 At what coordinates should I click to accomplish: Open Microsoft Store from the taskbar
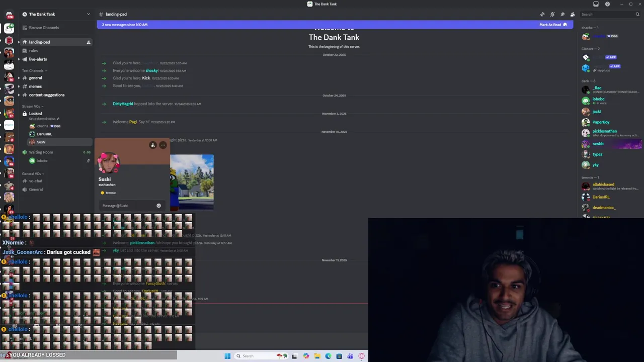coord(339,356)
